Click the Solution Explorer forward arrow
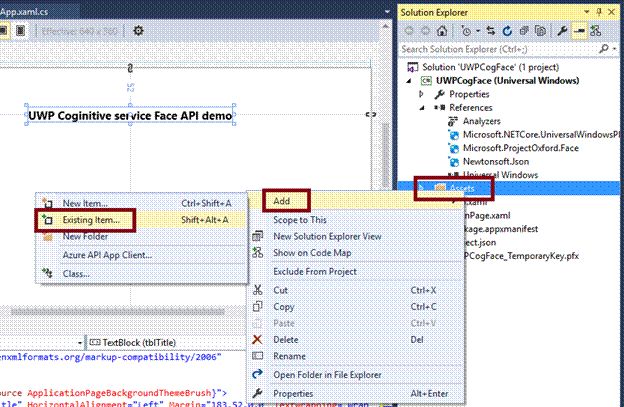The height and width of the screenshot is (407, 624). coord(425,31)
